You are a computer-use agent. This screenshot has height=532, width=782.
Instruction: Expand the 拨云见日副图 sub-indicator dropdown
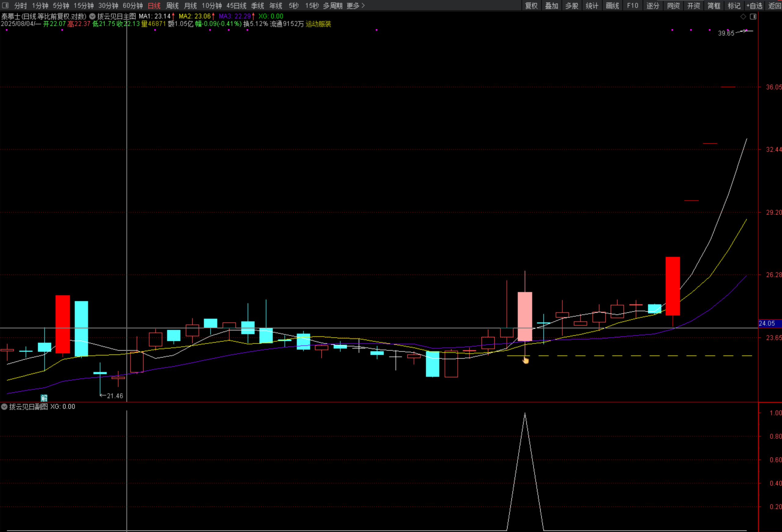[4, 407]
